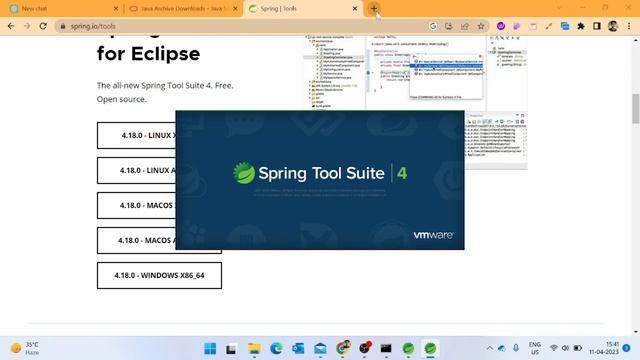Open the Windows Start menu
Viewport: 640px width, 360px height.
[x=210, y=349]
